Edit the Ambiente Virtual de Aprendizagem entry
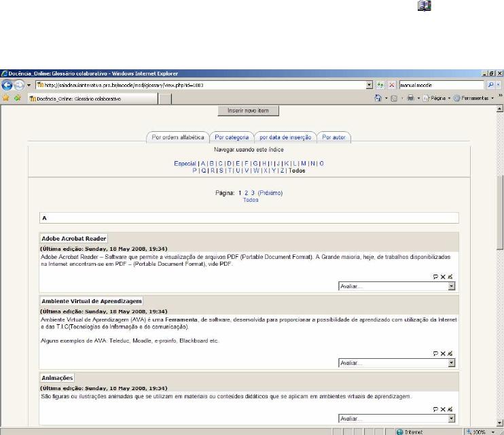The width and height of the screenshot is (504, 435). point(450,353)
